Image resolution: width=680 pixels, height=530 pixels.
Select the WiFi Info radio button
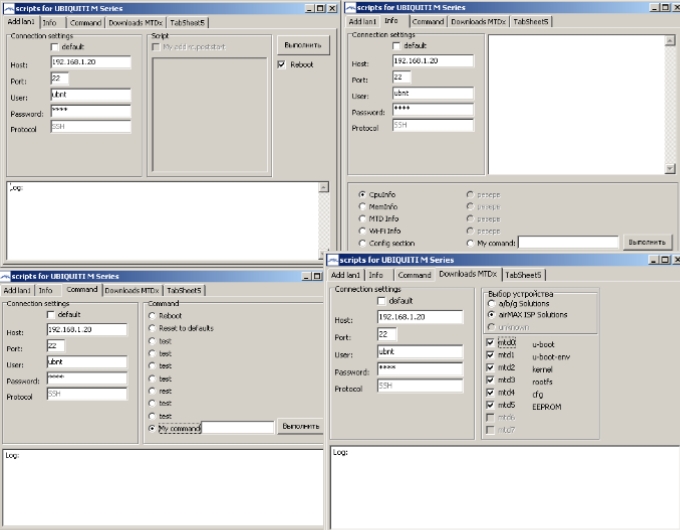click(x=362, y=231)
